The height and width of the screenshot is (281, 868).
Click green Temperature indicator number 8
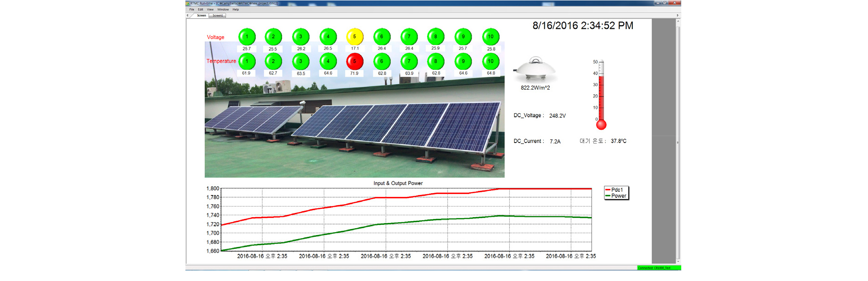436,61
